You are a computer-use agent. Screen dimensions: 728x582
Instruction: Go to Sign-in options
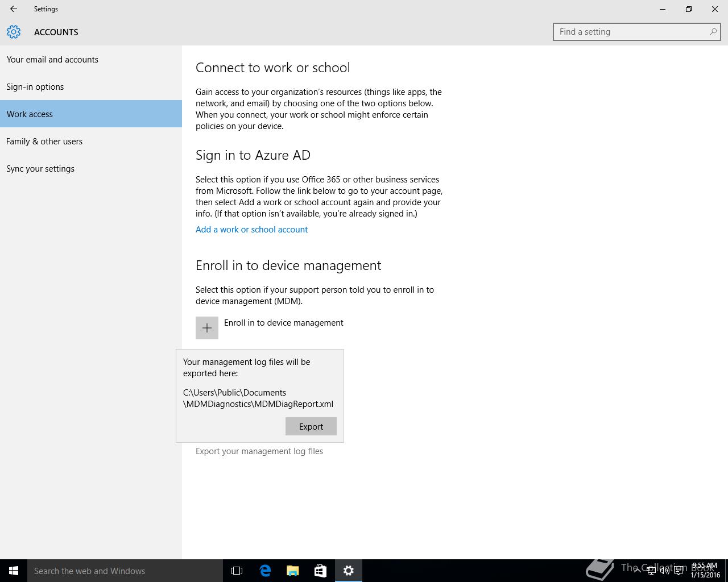[91, 86]
